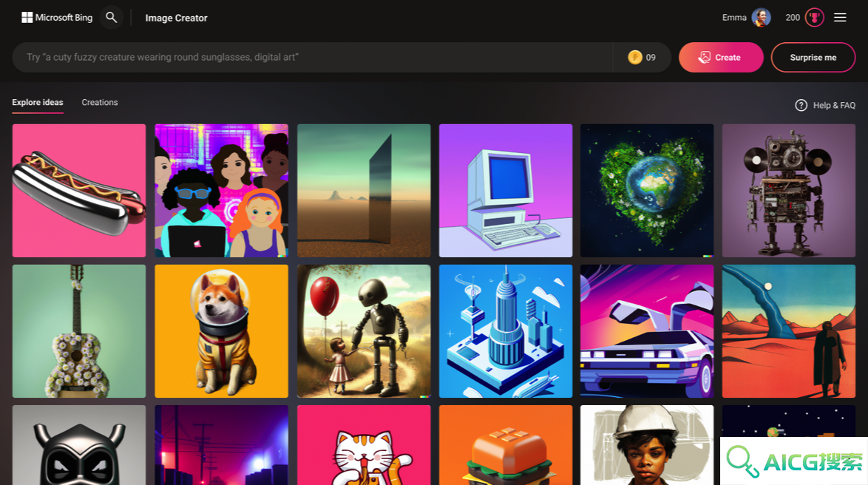
Task: Switch to the Creations tab
Action: click(x=100, y=103)
